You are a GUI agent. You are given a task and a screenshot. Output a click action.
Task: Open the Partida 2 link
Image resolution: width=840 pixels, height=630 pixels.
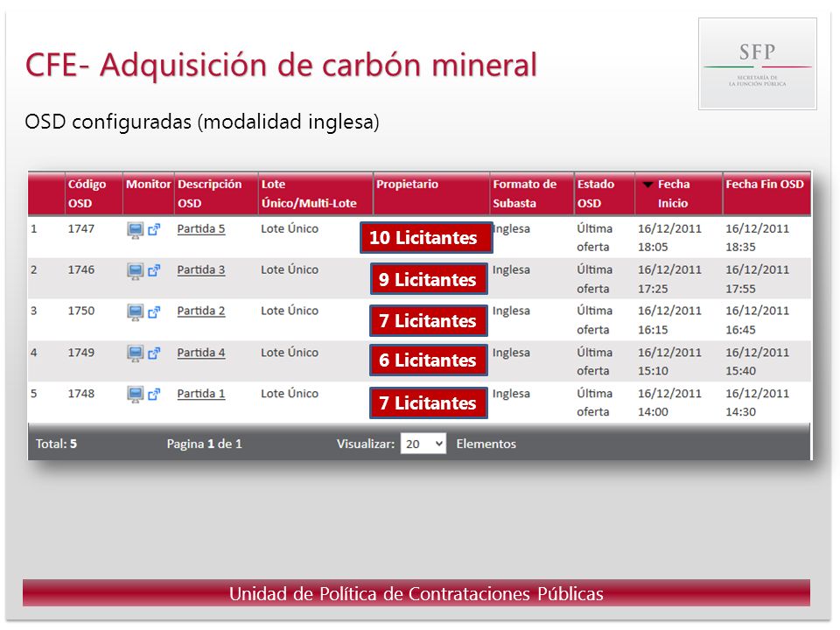coord(201,311)
